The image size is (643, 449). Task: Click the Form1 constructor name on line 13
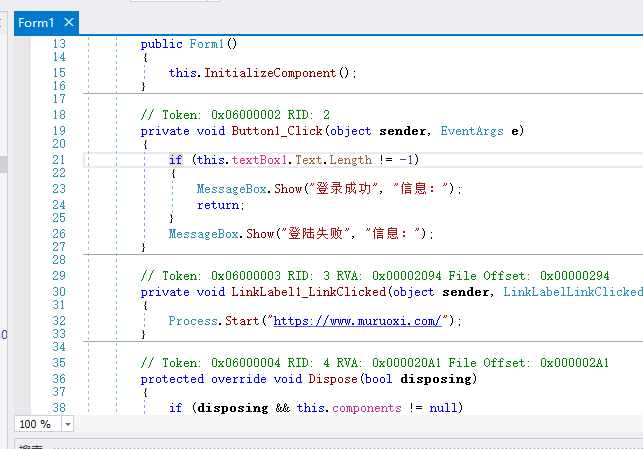207,44
